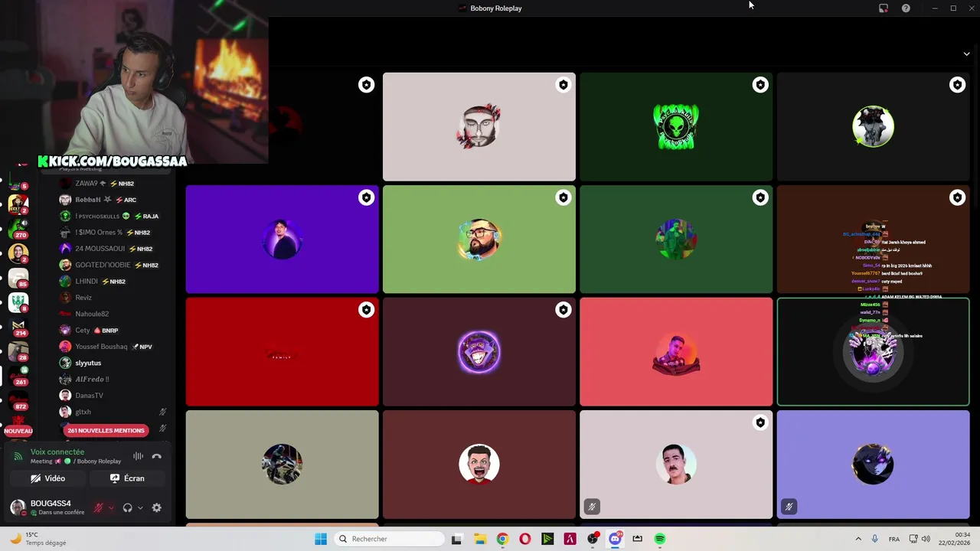Click the Rechercher taskbar search box
The image size is (980, 551).
point(390,539)
